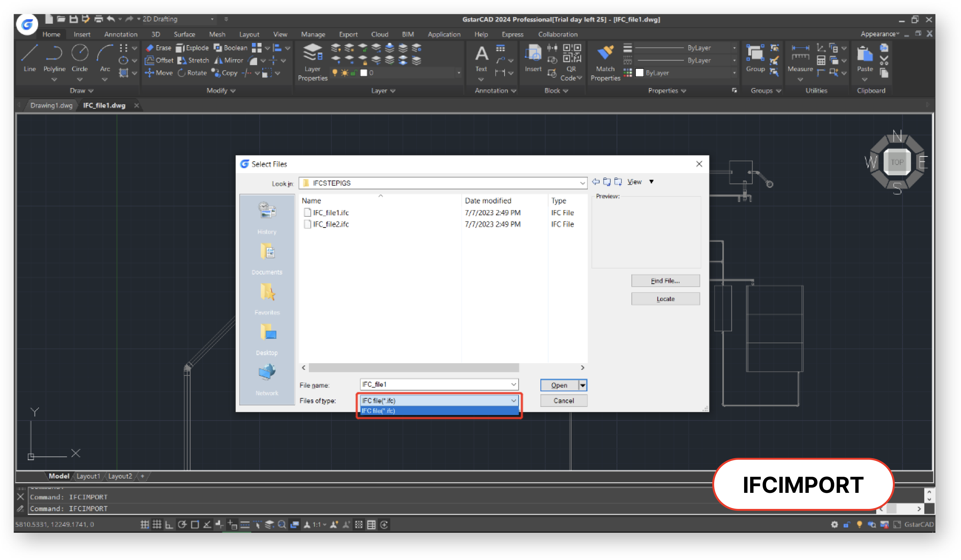Click the Mirror tool

(x=229, y=60)
